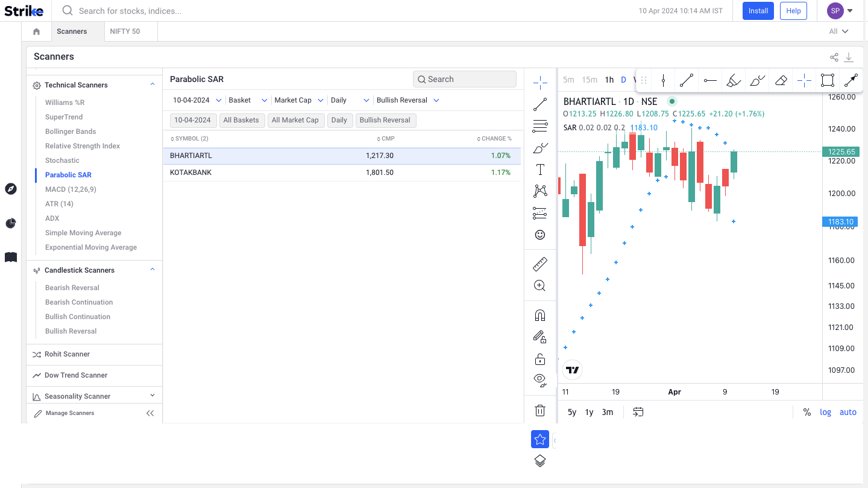The width and height of the screenshot is (868, 488).
Task: Select the SuperTrend scanner
Action: (x=64, y=117)
